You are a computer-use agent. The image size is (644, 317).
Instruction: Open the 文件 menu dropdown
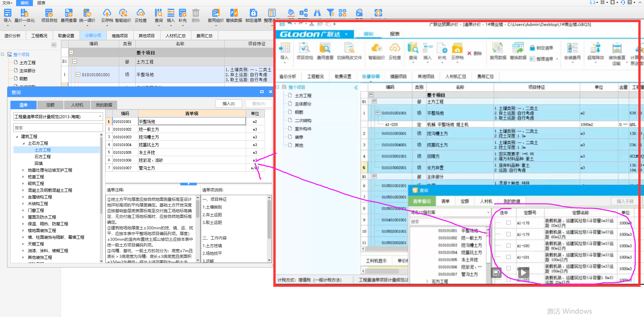click(x=7, y=3)
